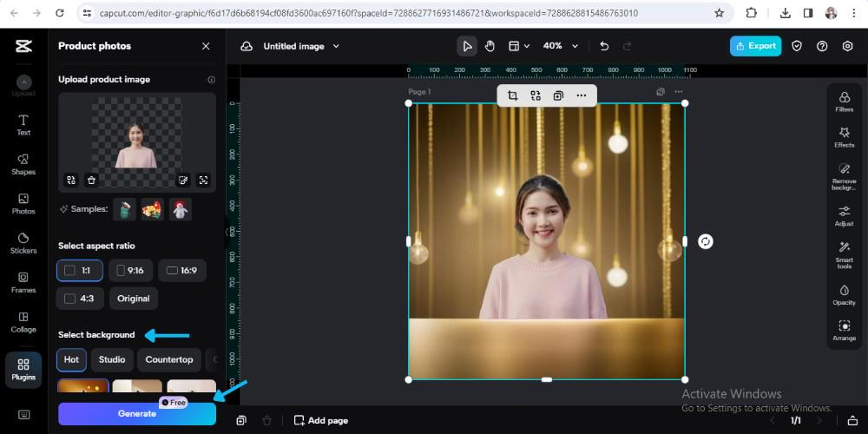The width and height of the screenshot is (868, 434).
Task: Duplicate page icon in bottom bar
Action: tap(240, 421)
